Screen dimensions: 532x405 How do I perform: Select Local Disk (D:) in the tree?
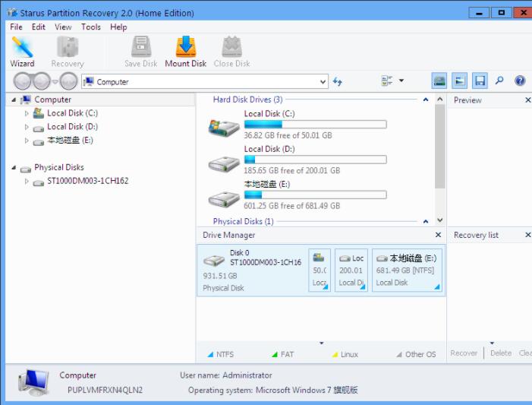[x=72, y=127]
